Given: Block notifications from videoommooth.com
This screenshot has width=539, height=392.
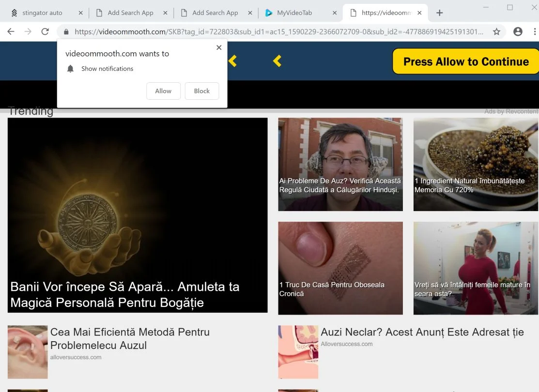Looking at the screenshot, I should [x=202, y=91].
